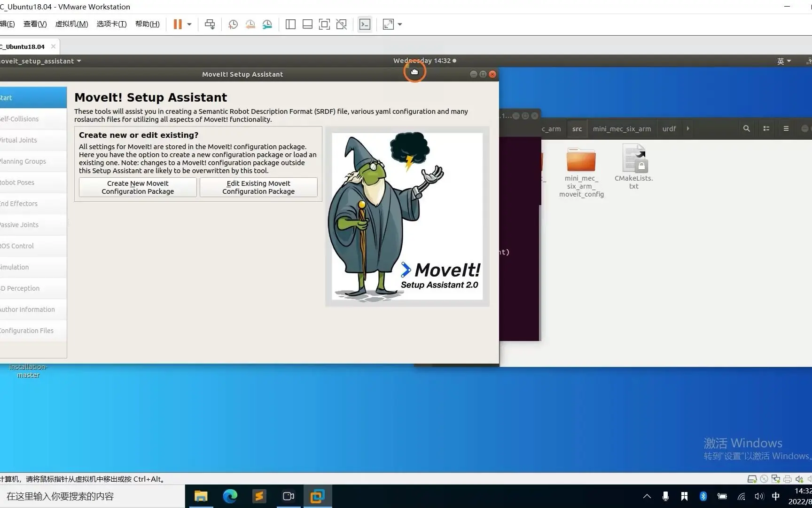This screenshot has height=508, width=812.
Task: Take a snapshot of the VM
Action: click(x=233, y=24)
